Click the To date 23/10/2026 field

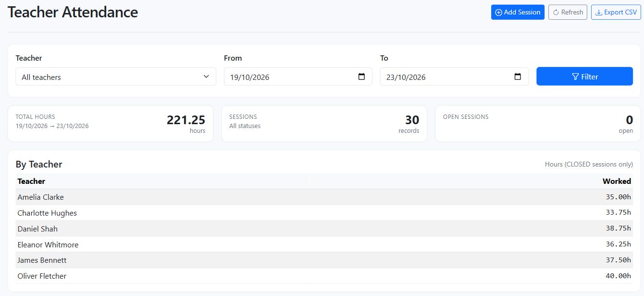[x=454, y=77]
